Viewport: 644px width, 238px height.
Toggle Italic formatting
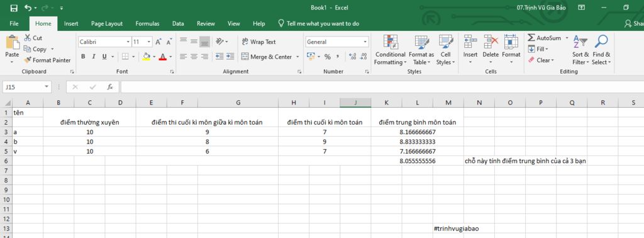(x=94, y=56)
